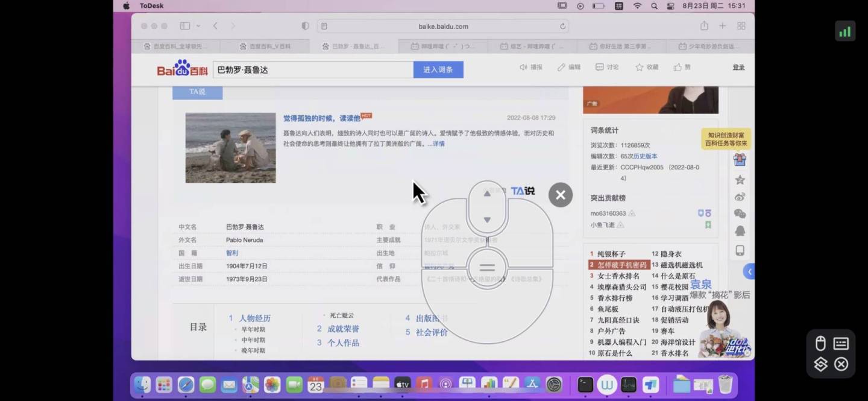Click the baike.baidu.com address field
Viewport: 868px width, 401px height.
pos(443,26)
